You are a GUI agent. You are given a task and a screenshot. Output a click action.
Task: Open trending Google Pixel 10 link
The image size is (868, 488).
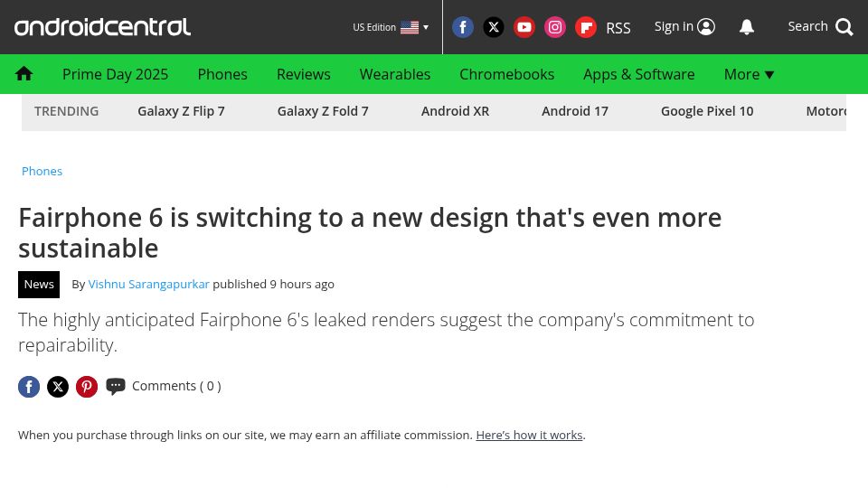tap(707, 111)
